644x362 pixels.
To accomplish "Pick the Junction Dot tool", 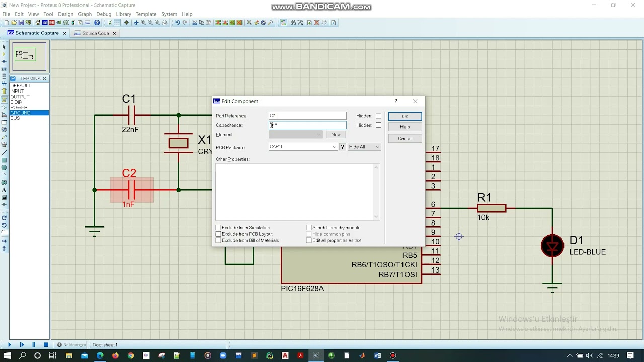I will click(x=4, y=62).
